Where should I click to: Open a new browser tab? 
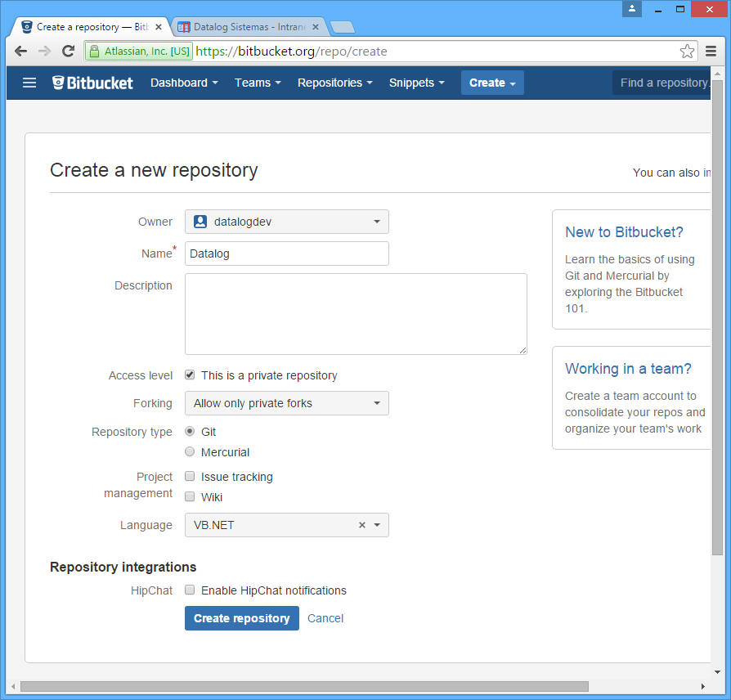[342, 27]
